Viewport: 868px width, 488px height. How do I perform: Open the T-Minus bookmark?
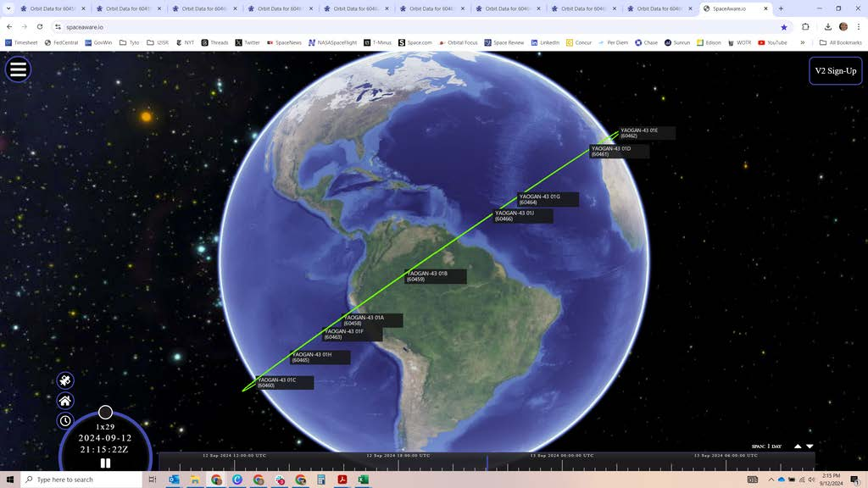click(x=377, y=42)
